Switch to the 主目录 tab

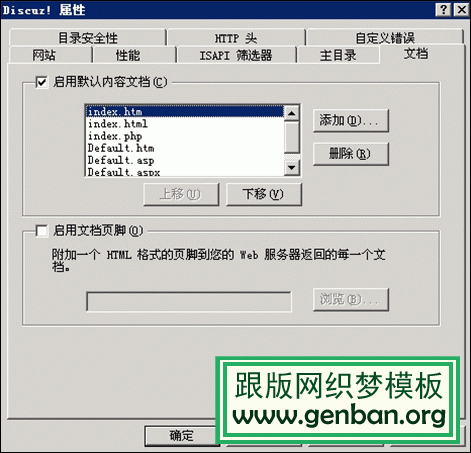pos(338,55)
